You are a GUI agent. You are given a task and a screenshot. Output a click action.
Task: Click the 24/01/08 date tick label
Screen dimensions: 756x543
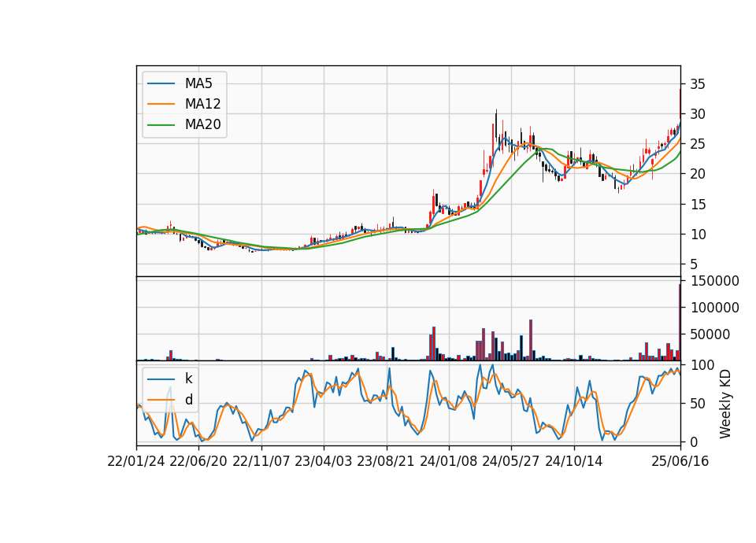coord(449,462)
